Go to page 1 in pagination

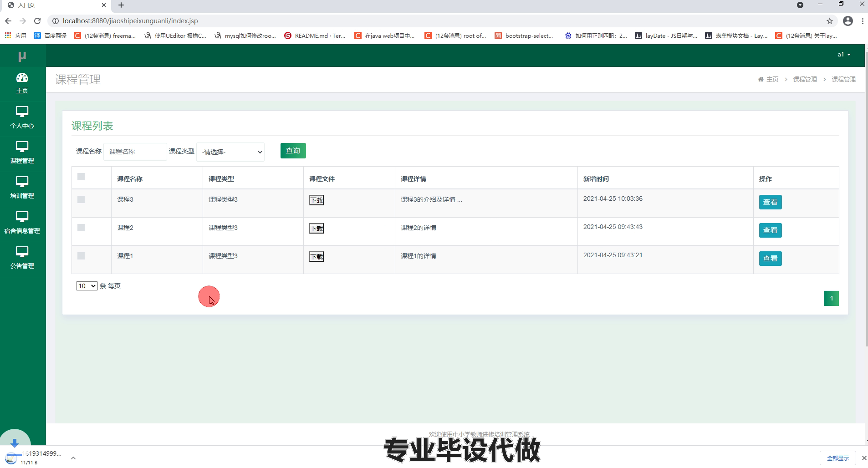coord(831,299)
